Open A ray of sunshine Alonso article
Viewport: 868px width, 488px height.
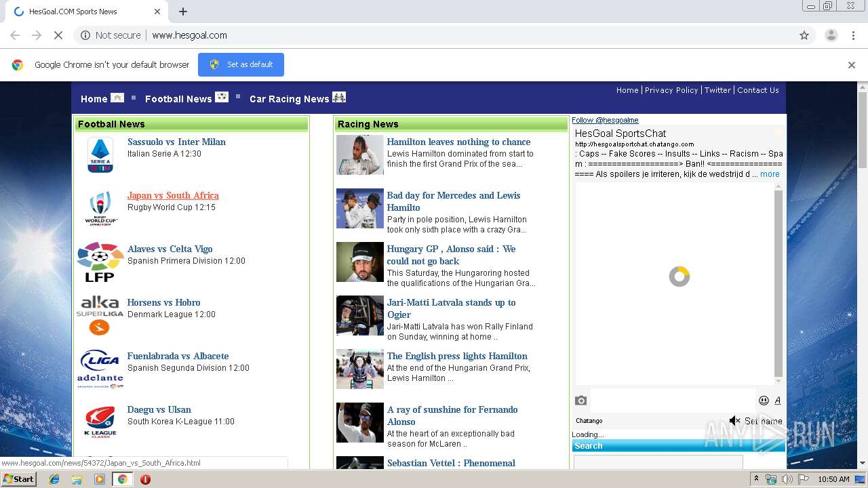coord(452,415)
